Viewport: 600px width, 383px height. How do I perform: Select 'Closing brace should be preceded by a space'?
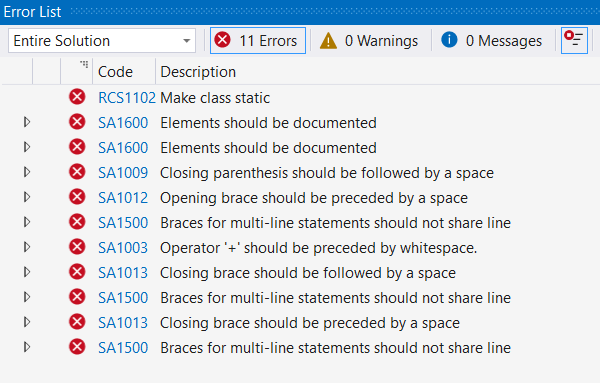point(310,323)
